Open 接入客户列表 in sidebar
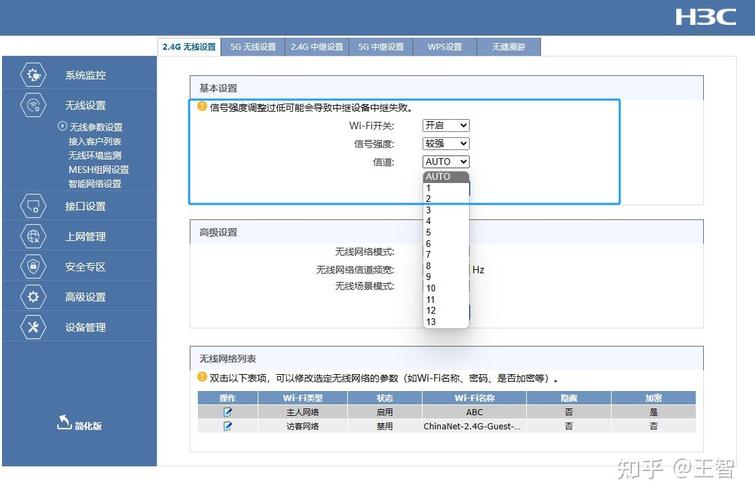 pos(95,141)
